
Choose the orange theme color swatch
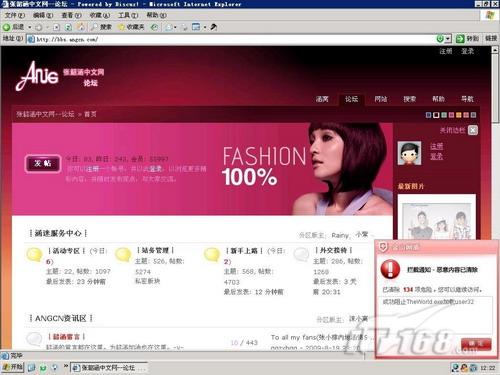click(458, 115)
